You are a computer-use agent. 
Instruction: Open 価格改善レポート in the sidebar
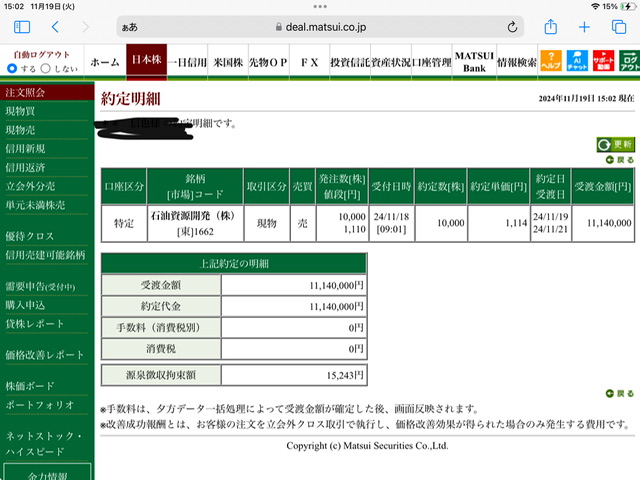(x=47, y=355)
